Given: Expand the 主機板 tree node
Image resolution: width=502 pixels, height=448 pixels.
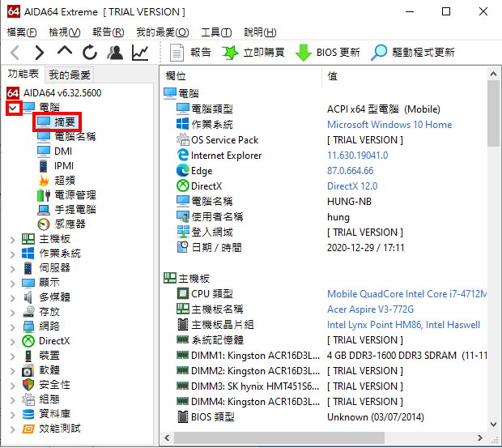Looking at the screenshot, I should [x=12, y=240].
